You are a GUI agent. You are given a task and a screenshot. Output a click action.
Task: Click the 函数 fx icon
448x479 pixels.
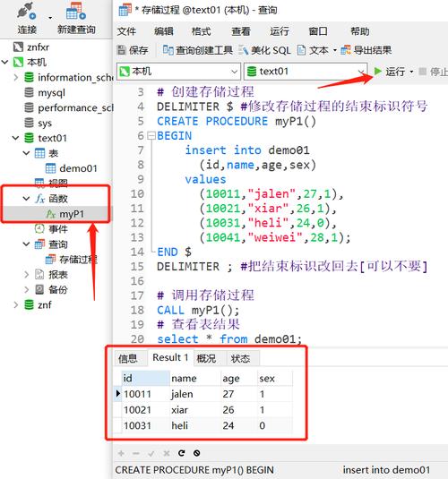pyautogui.click(x=39, y=199)
